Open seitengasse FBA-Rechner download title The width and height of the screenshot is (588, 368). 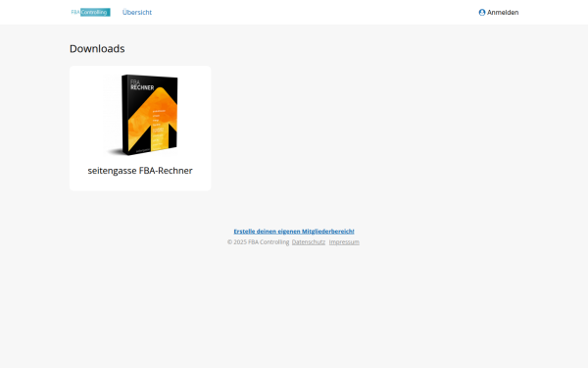(140, 171)
